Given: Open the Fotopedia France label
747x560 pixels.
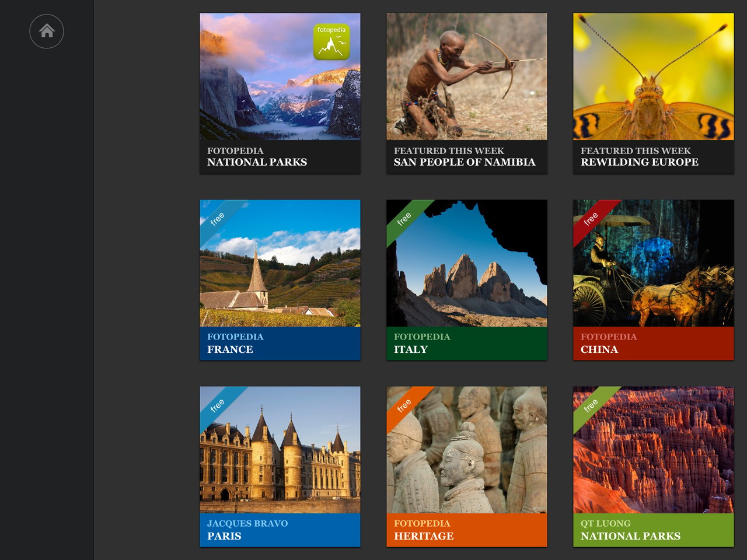Looking at the screenshot, I should tap(280, 344).
